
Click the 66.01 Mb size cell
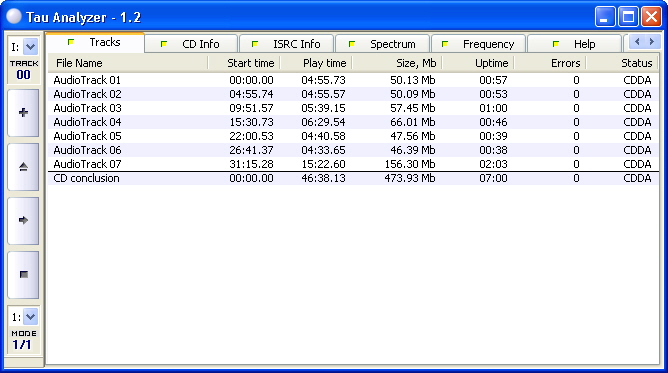[x=413, y=122]
